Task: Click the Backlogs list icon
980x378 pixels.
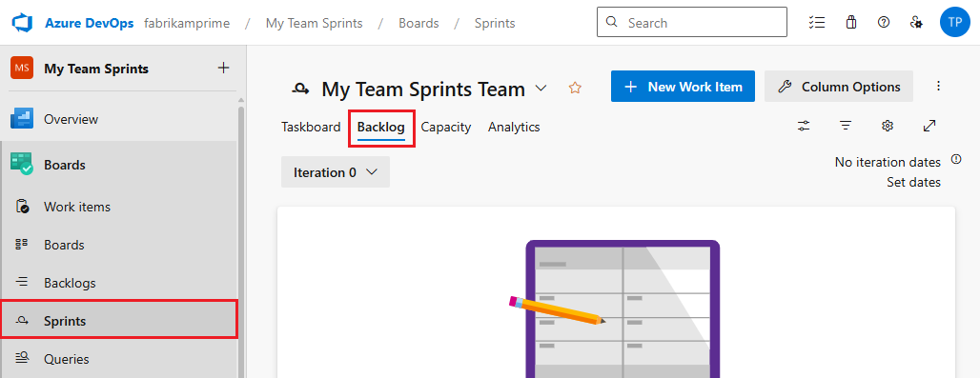Action: pos(22,283)
